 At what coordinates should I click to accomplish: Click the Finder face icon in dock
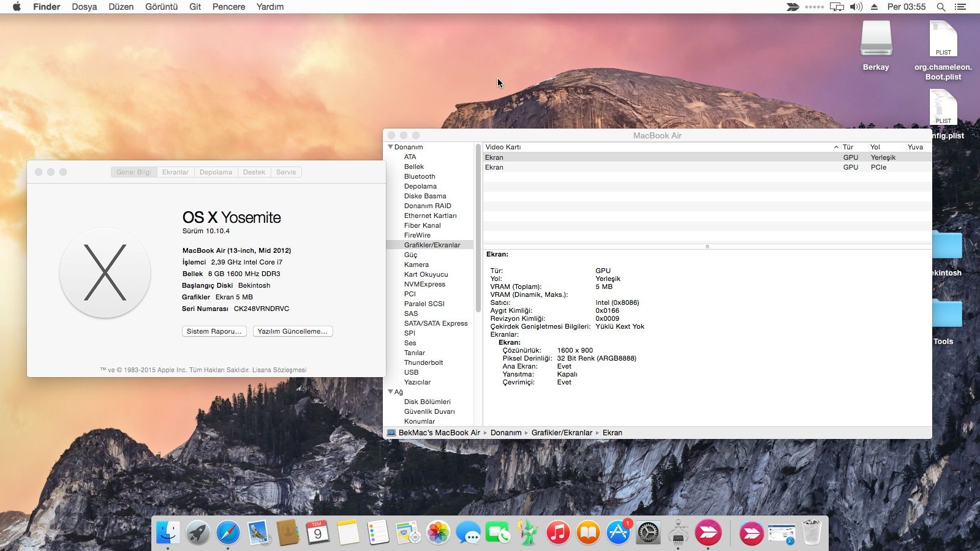(x=168, y=533)
